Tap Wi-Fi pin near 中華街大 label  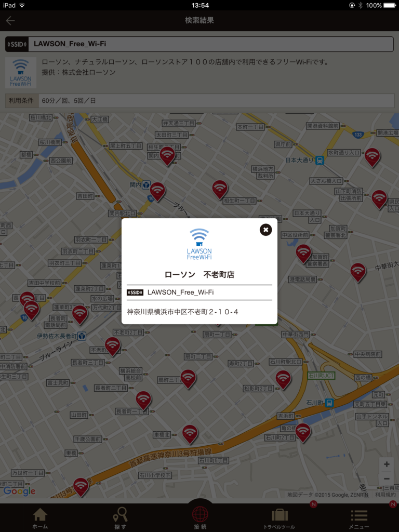click(358, 272)
